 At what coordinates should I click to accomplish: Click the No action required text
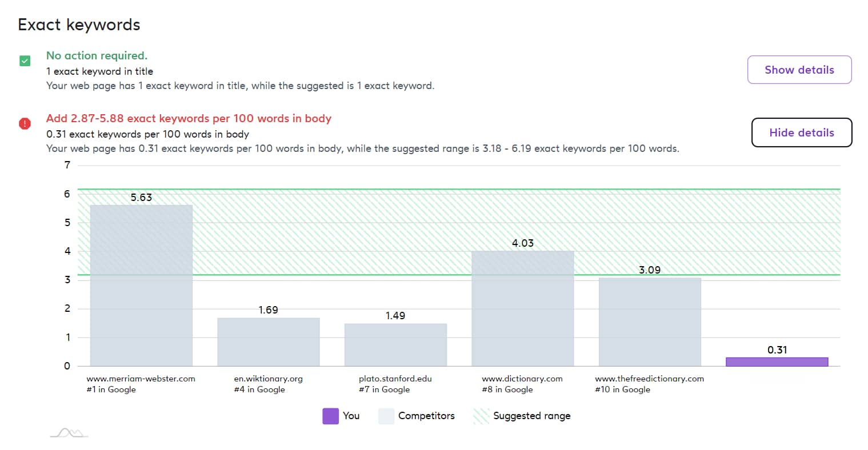[x=97, y=55]
